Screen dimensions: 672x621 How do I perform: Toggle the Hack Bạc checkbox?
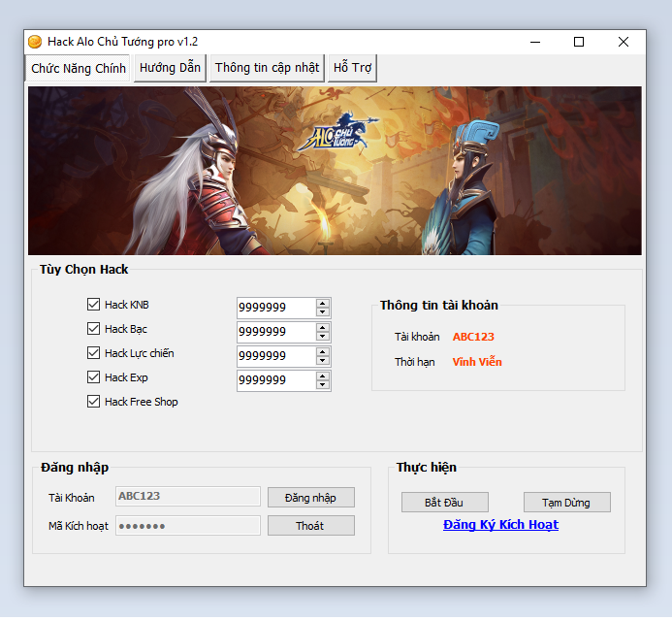[94, 329]
